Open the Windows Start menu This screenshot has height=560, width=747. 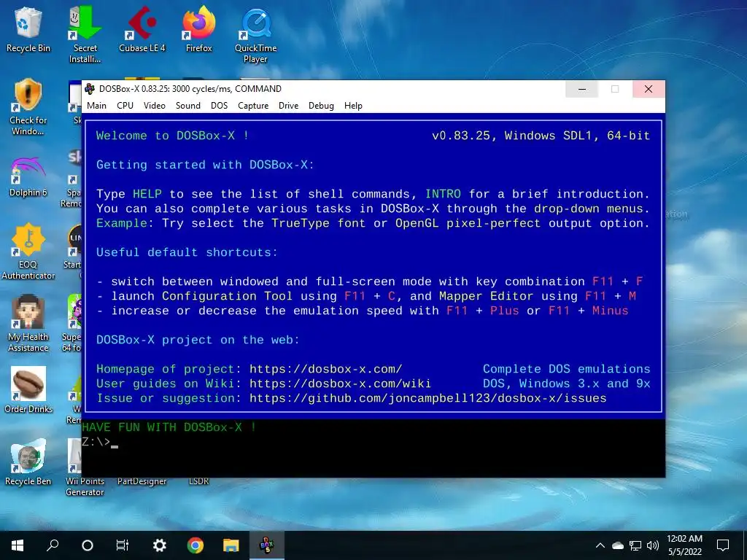tap(18, 545)
